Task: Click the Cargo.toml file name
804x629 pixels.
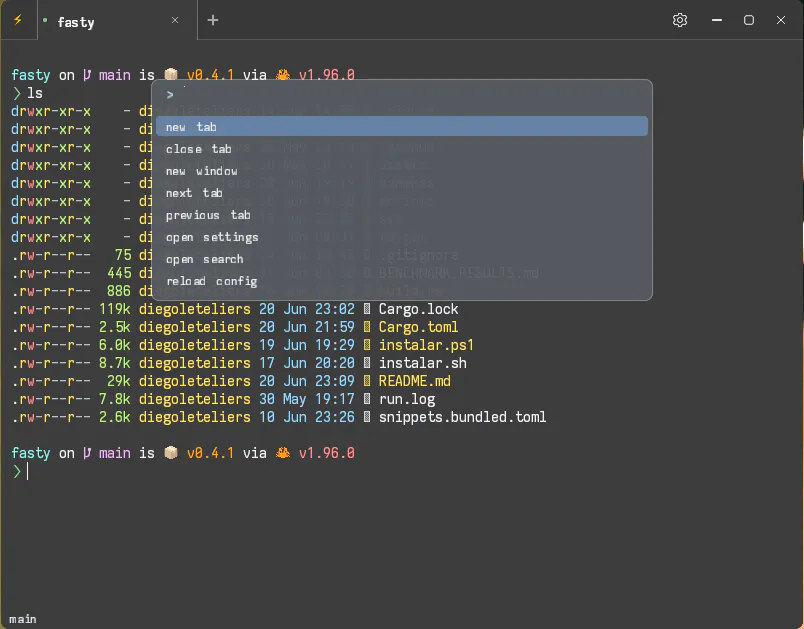Action: tap(418, 327)
